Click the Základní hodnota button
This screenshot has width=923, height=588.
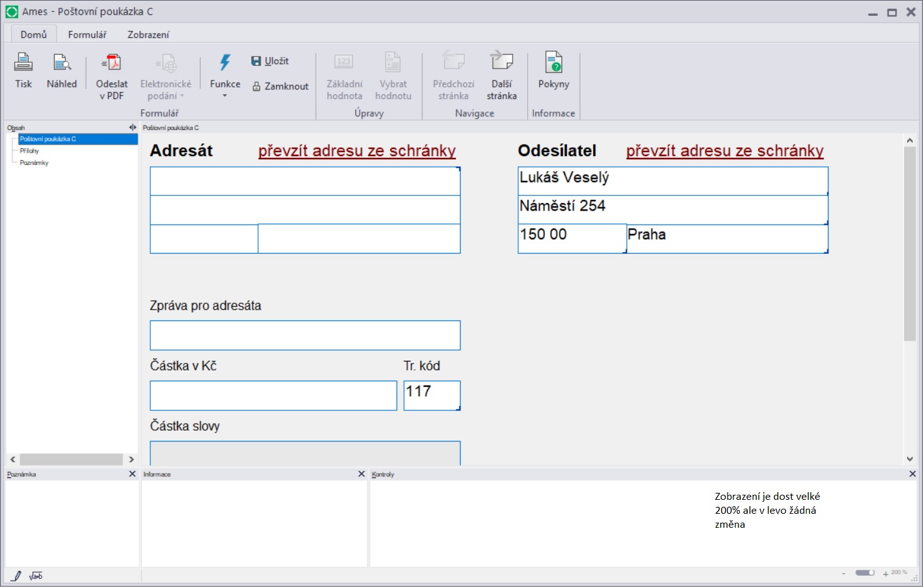[x=344, y=76]
